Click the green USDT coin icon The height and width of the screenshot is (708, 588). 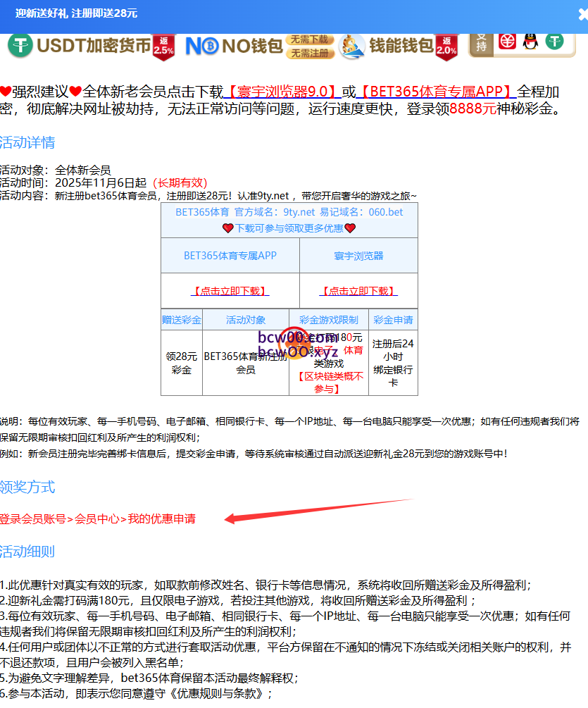[x=20, y=45]
